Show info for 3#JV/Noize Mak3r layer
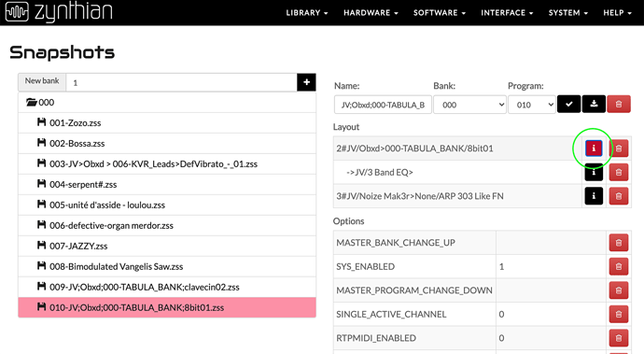644x354 pixels. pos(594,196)
